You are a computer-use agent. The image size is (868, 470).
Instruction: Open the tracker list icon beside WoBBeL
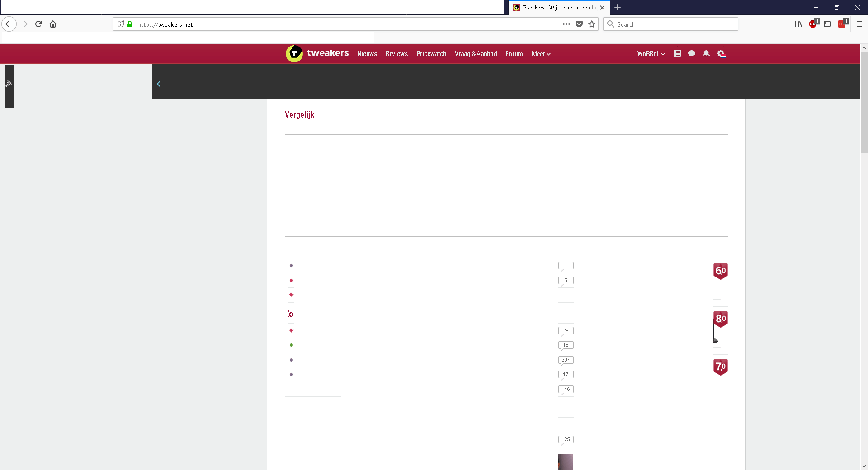tap(677, 53)
